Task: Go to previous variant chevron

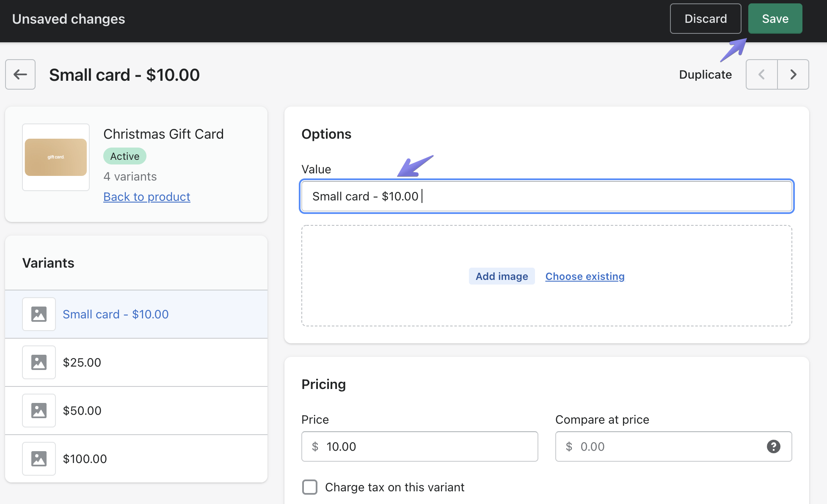Action: [761, 74]
